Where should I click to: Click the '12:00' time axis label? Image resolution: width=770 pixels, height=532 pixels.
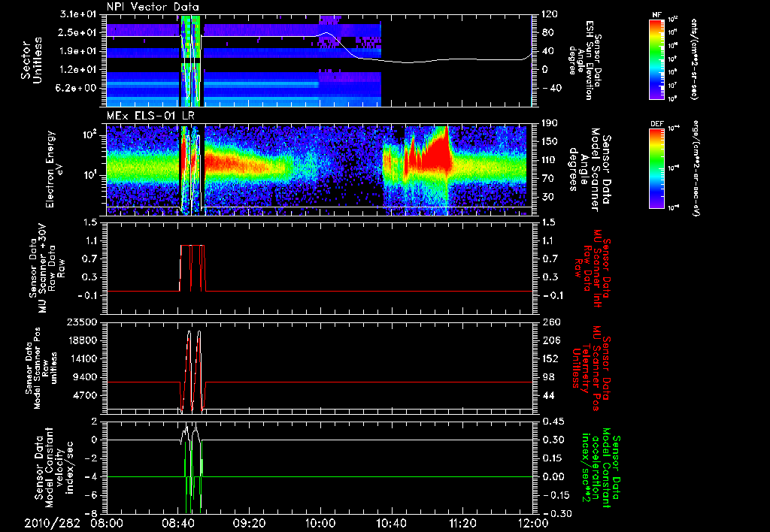pyautogui.click(x=533, y=523)
